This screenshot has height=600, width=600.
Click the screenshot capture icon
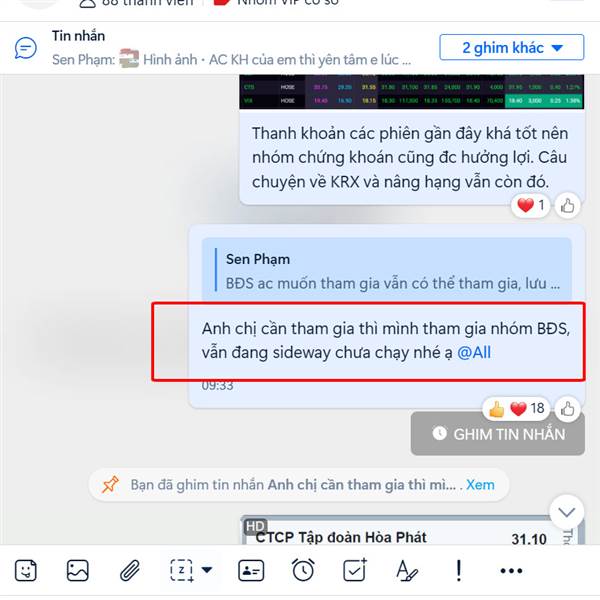click(182, 571)
